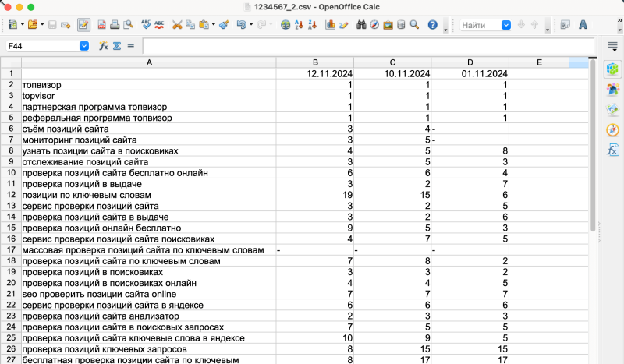Click the Export as PDF icon
624x364 pixels.
pos(101,25)
